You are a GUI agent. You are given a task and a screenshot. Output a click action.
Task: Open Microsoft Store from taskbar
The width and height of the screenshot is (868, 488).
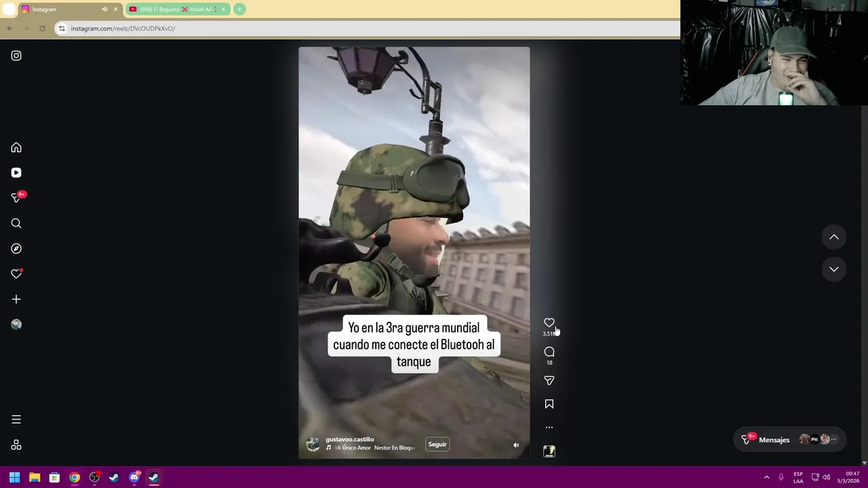click(x=54, y=478)
